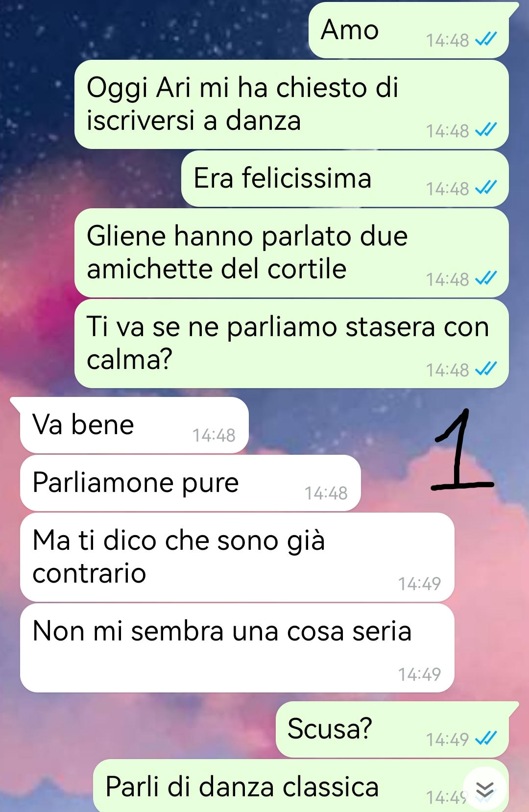Tap the hand-drawn number 1 annotation
529x812 pixels.
pos(461,449)
